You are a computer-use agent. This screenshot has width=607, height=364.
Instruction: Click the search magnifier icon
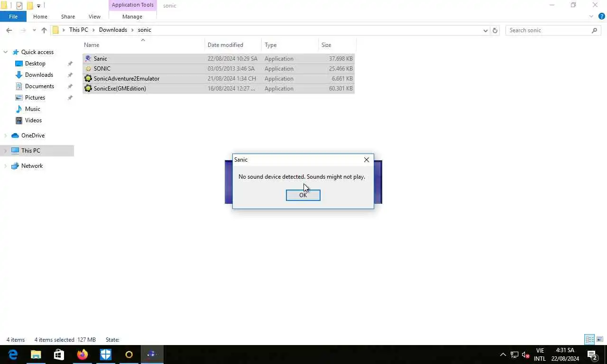(595, 30)
